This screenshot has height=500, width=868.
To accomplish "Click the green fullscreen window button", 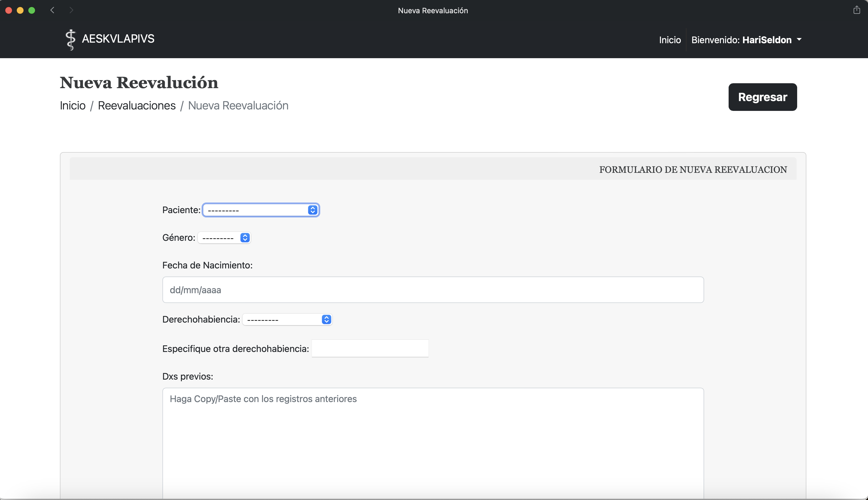I will click(x=32, y=10).
